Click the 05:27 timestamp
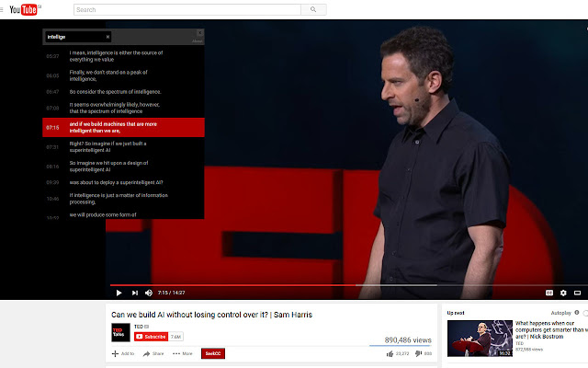This screenshot has height=368, width=588. tap(52, 56)
